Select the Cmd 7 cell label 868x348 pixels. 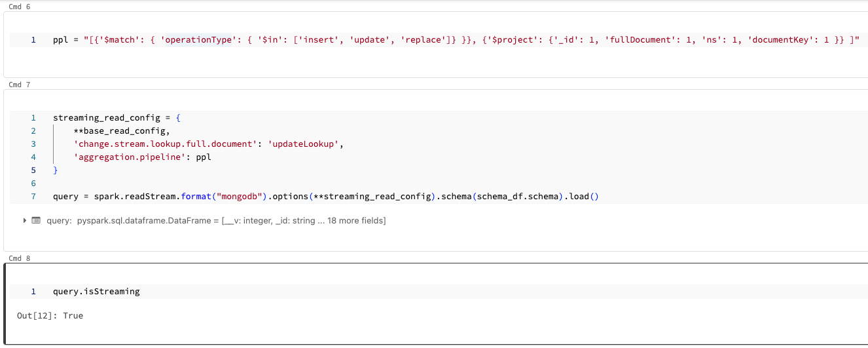click(x=19, y=85)
